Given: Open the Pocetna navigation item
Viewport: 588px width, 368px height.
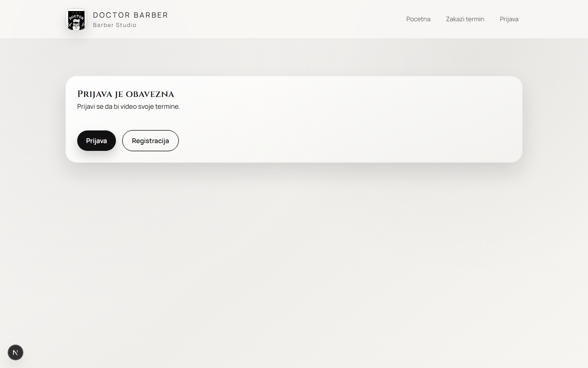Looking at the screenshot, I should pos(418,19).
